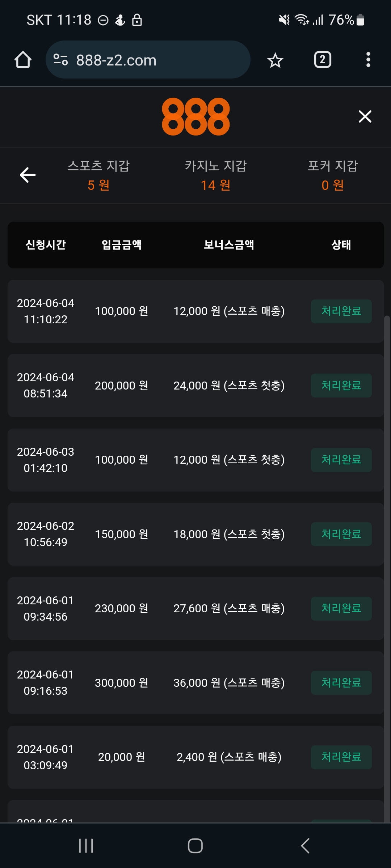Screen dimensions: 391x868
Task: Open browser three-dot overflow menu
Action: [368, 60]
